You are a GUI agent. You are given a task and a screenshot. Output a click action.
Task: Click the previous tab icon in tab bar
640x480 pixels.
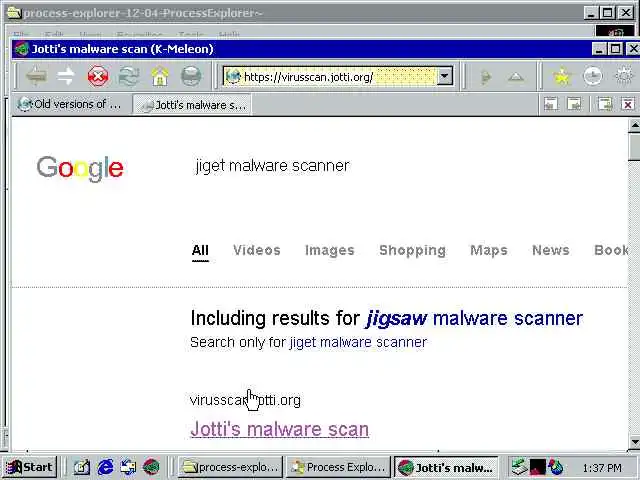coord(551,104)
